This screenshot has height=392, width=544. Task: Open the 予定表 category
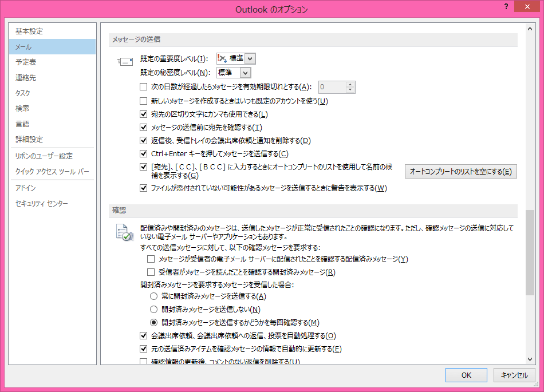[52, 62]
